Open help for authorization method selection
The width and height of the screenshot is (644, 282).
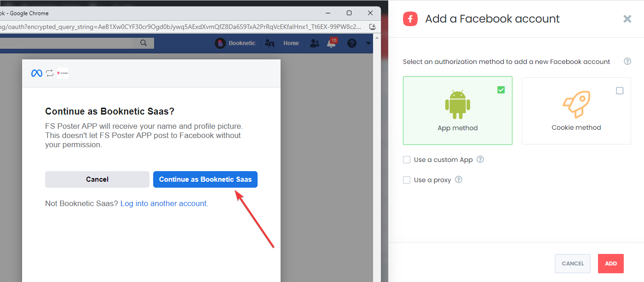(x=627, y=61)
